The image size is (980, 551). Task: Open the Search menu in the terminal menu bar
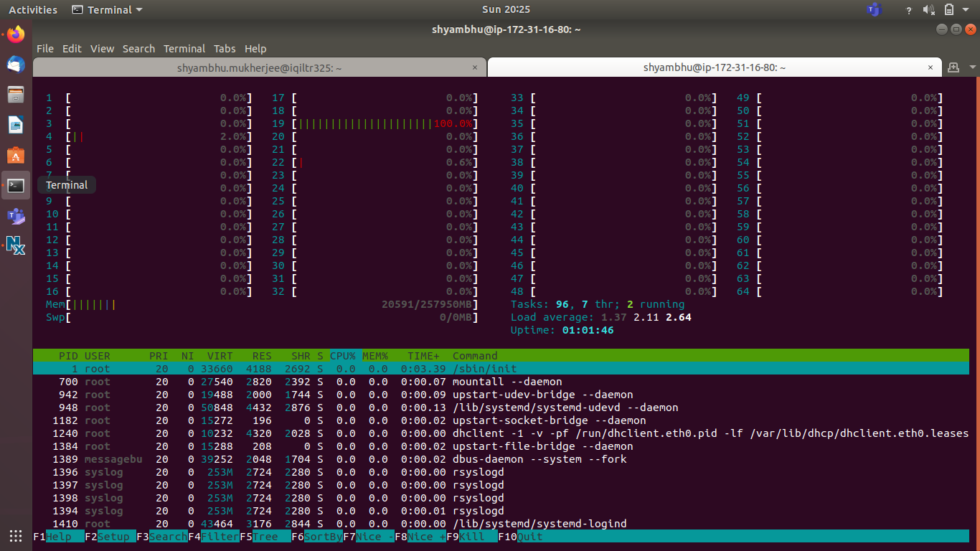point(138,48)
